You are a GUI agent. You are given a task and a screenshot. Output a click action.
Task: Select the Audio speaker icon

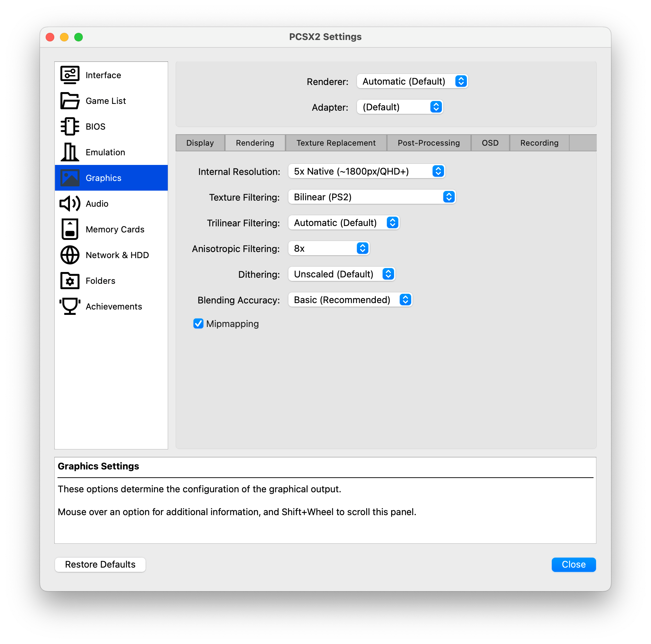(x=70, y=203)
